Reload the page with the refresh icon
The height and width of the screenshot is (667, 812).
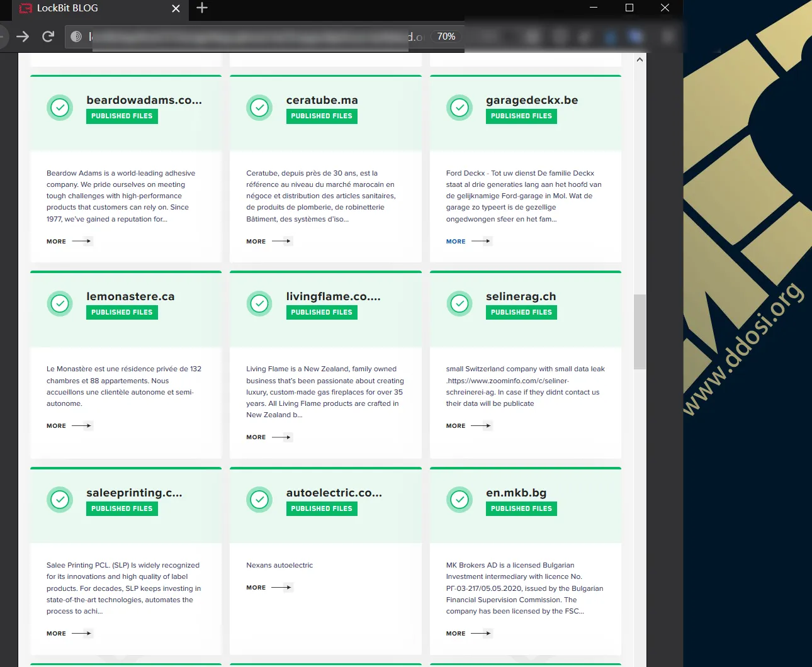[48, 36]
